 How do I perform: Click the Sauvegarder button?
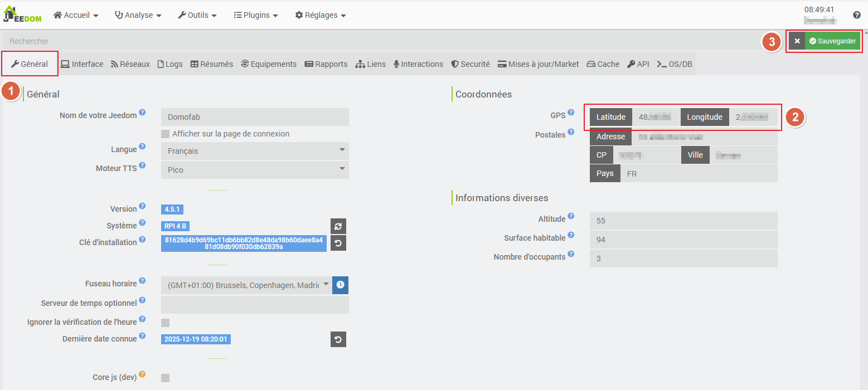tap(832, 41)
